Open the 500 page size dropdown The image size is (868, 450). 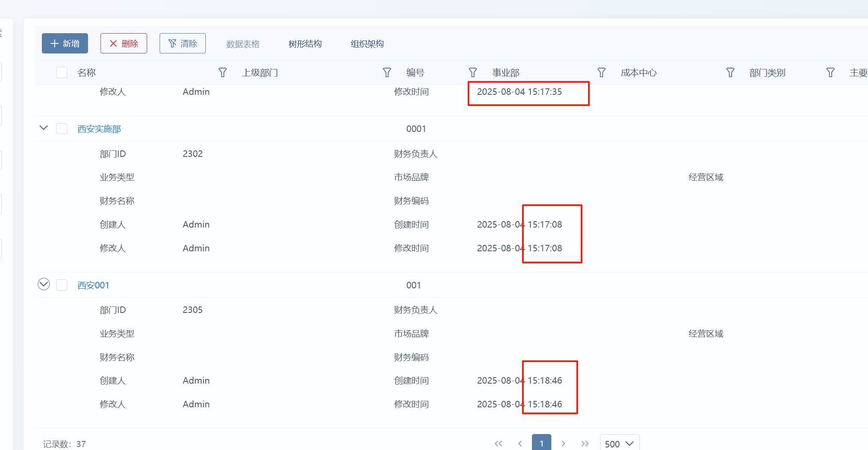pyautogui.click(x=619, y=444)
